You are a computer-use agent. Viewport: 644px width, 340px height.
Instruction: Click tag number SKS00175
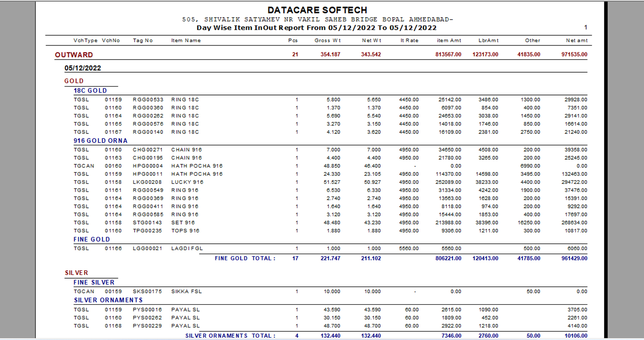click(x=147, y=291)
